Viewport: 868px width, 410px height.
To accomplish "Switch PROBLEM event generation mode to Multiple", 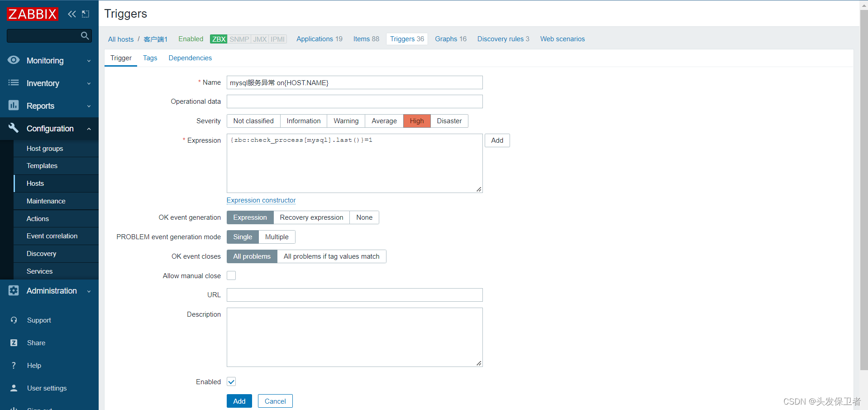I will 277,236.
